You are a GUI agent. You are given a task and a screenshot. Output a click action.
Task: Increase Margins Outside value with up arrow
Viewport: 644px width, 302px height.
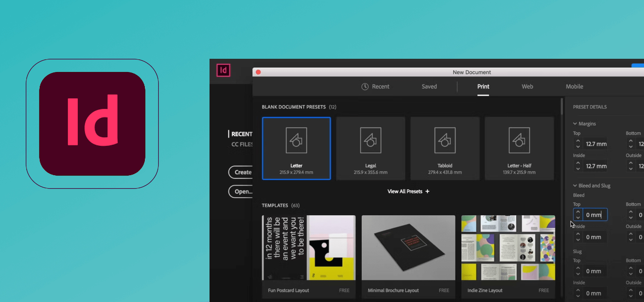pos(631,163)
